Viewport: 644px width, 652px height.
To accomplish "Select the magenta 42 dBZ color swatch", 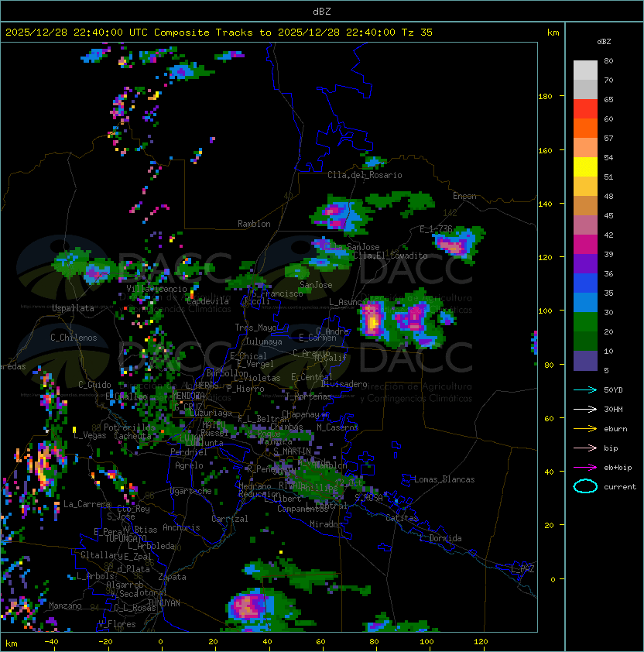I will point(585,244).
